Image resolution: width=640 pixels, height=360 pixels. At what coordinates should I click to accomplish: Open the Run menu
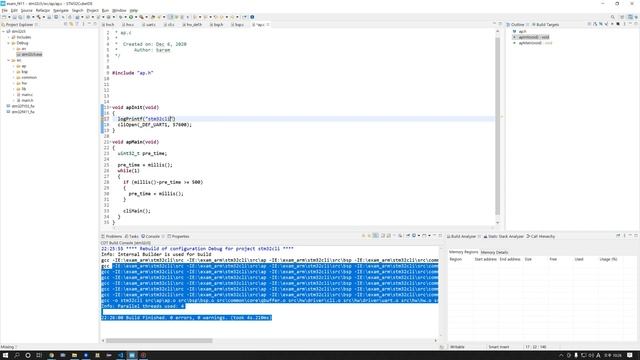pos(105,10)
